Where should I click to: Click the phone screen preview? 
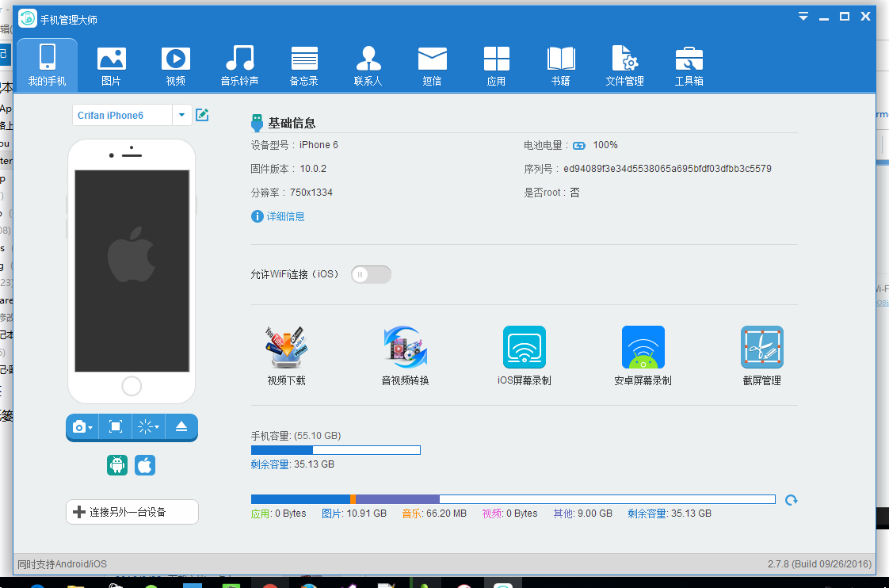132,271
